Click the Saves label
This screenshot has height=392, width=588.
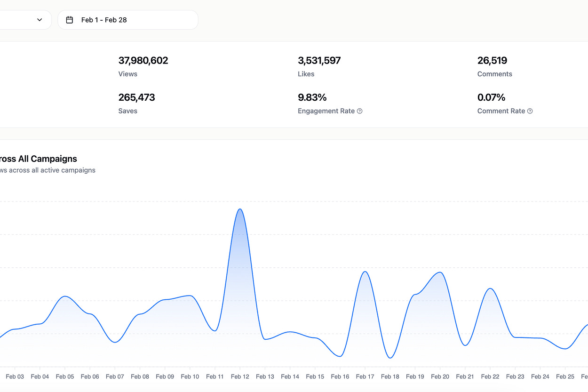coord(128,111)
